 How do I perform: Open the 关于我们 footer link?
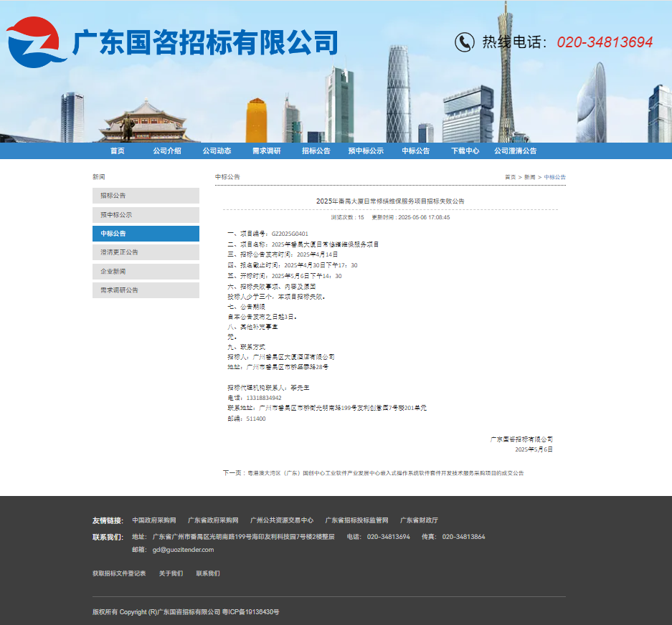pos(171,573)
